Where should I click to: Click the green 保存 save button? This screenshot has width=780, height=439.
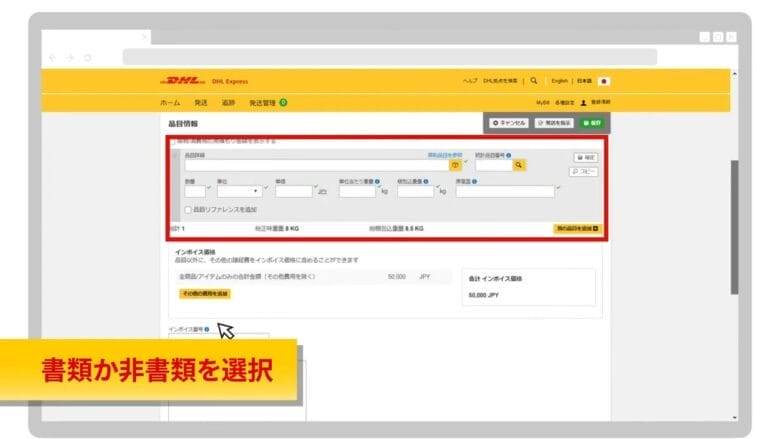pos(592,123)
